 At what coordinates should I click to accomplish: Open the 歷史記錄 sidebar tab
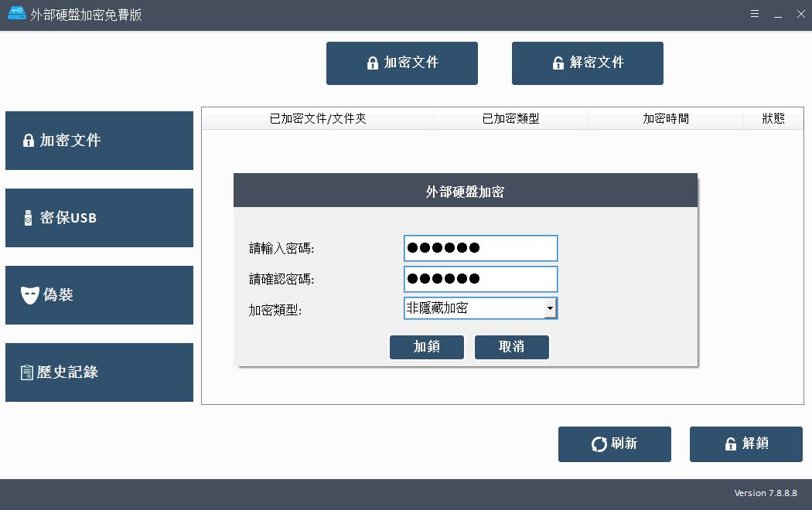coord(100,372)
